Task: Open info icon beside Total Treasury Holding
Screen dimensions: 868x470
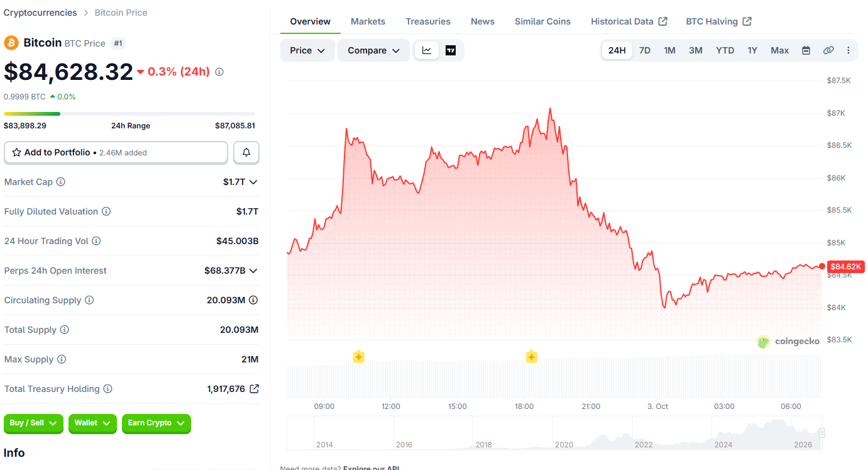Action: coord(108,389)
